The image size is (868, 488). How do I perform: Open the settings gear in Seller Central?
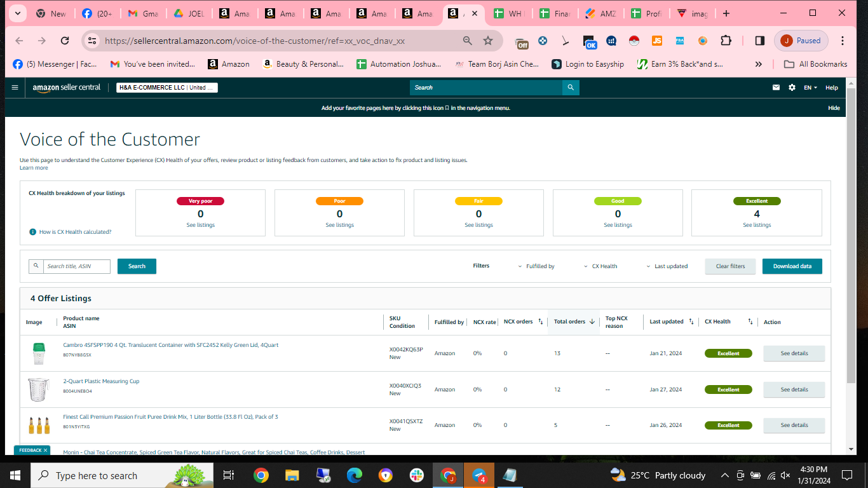click(792, 88)
